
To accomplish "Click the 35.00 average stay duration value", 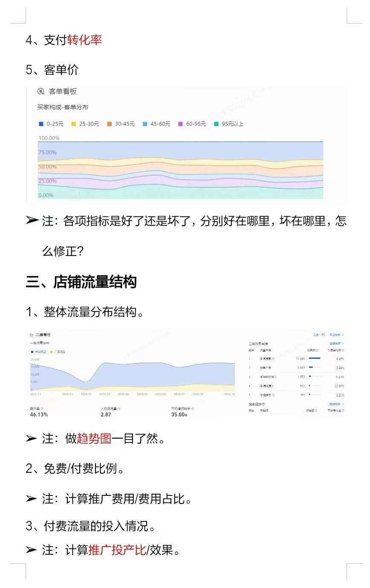I will tap(179, 414).
